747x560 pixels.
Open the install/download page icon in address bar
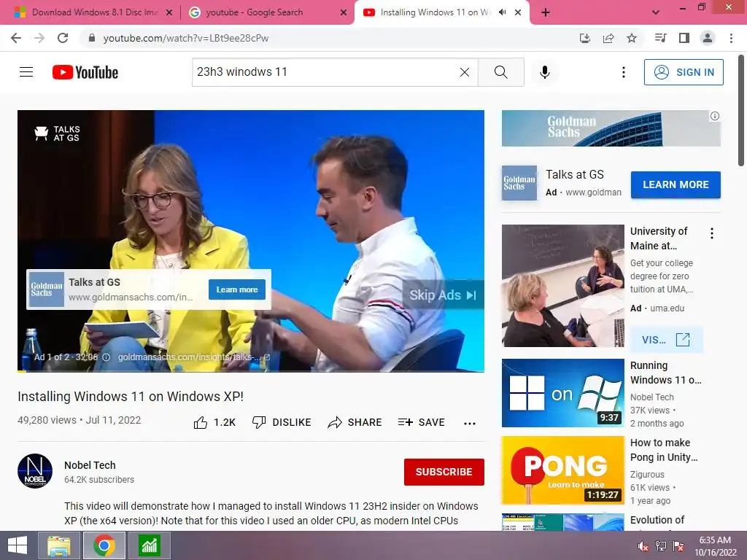[x=584, y=38]
